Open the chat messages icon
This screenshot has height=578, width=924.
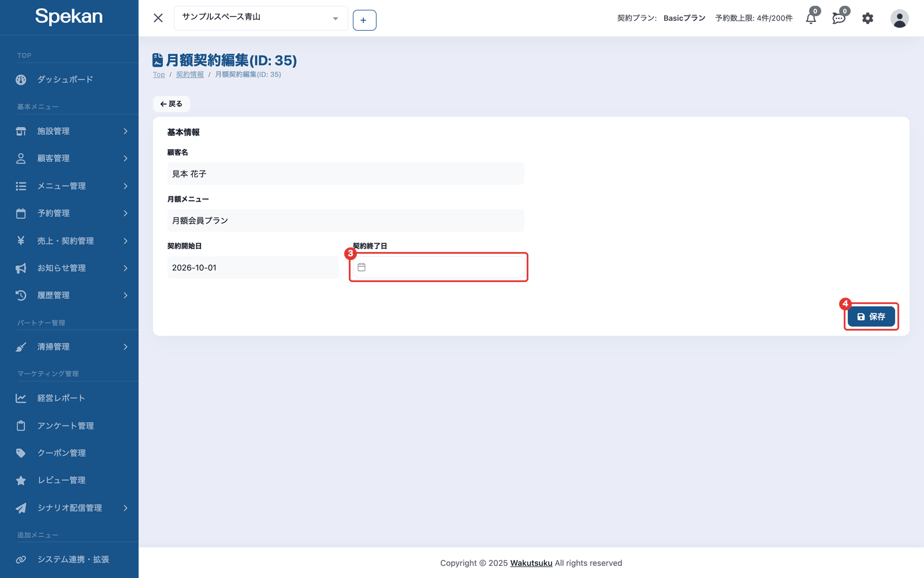coord(839,18)
